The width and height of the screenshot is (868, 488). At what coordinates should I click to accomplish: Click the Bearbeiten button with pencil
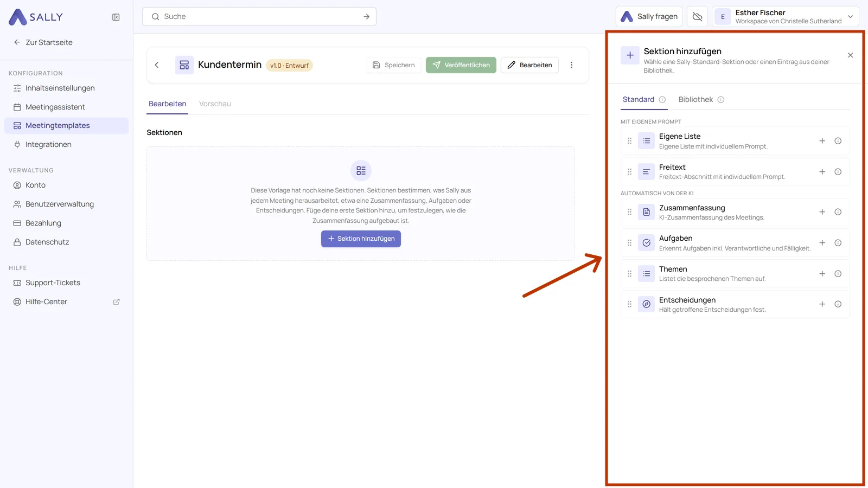pos(529,65)
